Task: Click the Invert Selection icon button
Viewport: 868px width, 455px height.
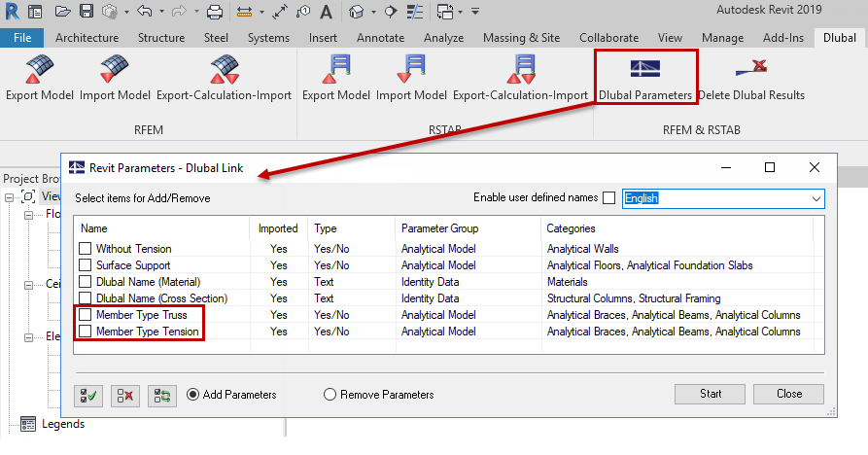Action: (162, 396)
